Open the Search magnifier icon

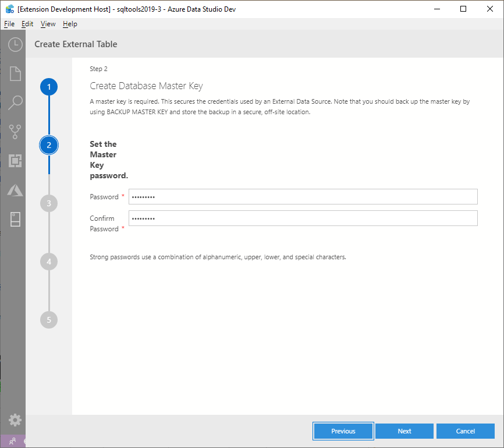(15, 103)
